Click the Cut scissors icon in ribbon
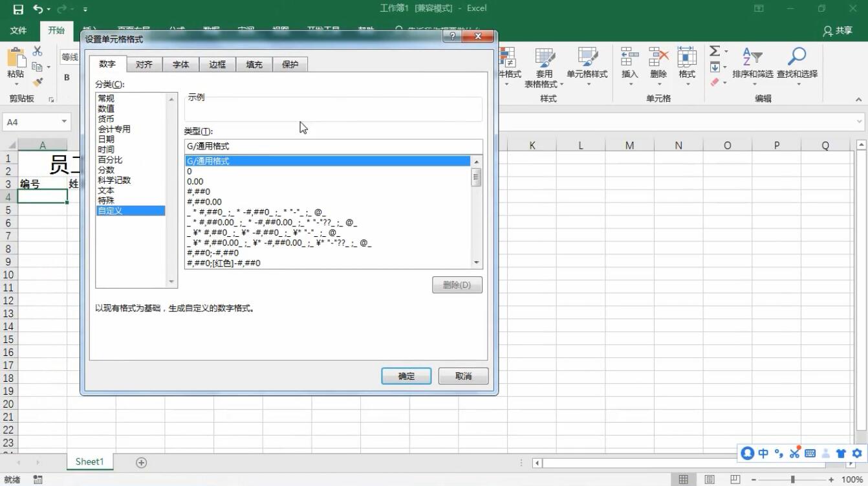 point(38,51)
